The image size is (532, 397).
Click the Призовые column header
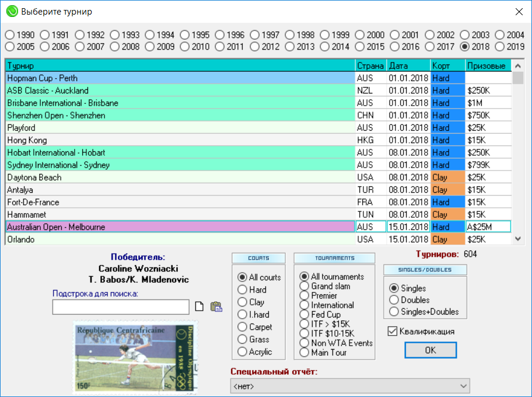pos(488,65)
